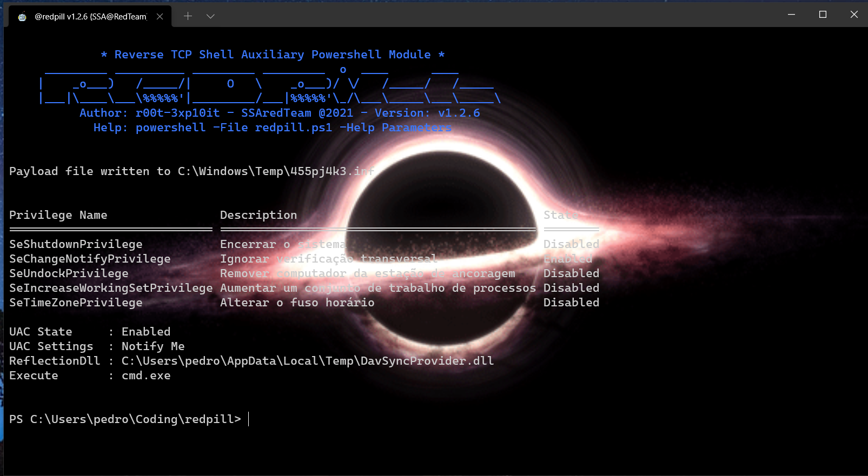Click the DavSyncProvider.dll path text

click(x=308, y=361)
